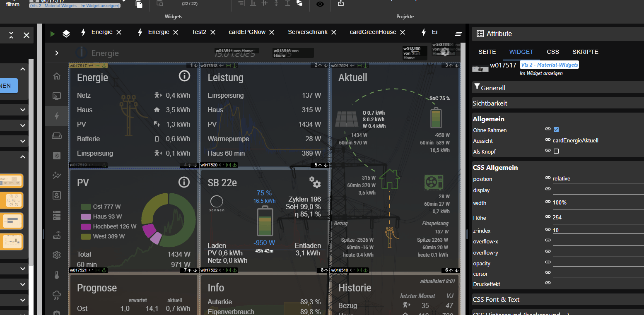Image resolution: width=644 pixels, height=315 pixels.
Task: Open the Serverschrank view tab
Action: click(308, 32)
